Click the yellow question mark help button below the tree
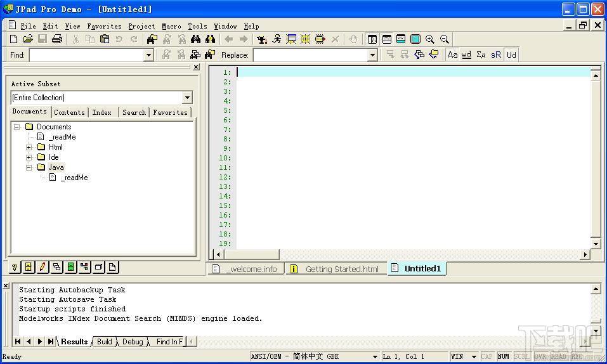607x364 pixels. click(15, 267)
